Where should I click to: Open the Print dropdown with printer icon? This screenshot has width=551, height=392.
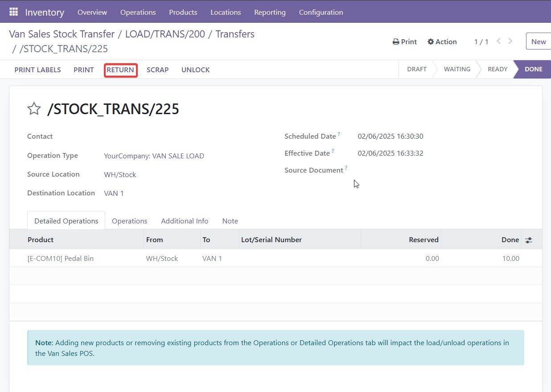[x=404, y=41]
